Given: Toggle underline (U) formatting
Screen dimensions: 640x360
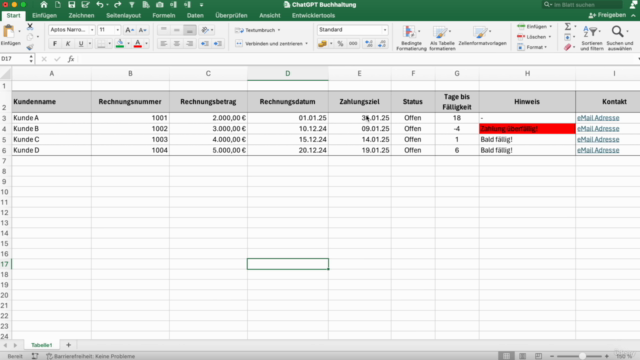Looking at the screenshot, I should [x=81, y=44].
